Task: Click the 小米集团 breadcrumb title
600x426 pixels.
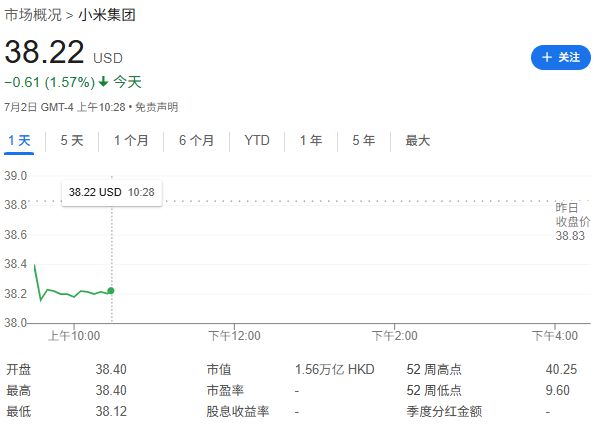Action: click(107, 15)
